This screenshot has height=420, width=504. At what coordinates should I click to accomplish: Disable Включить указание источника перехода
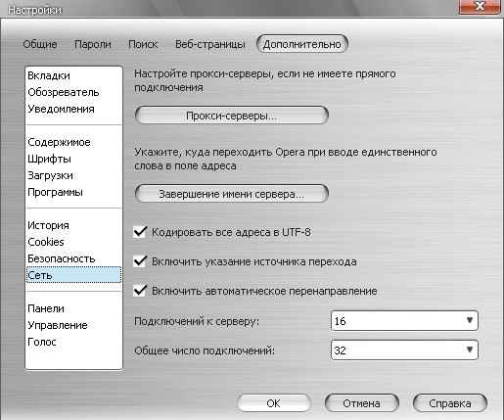tap(140, 261)
